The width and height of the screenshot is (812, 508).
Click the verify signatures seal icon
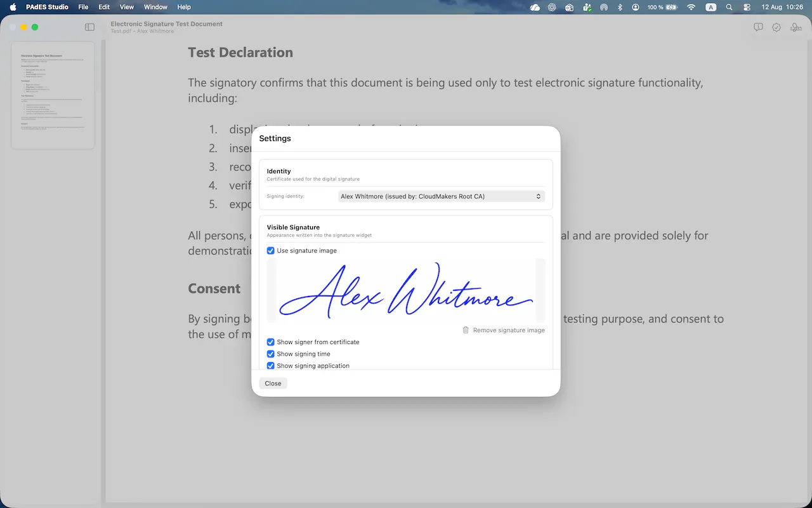click(776, 27)
